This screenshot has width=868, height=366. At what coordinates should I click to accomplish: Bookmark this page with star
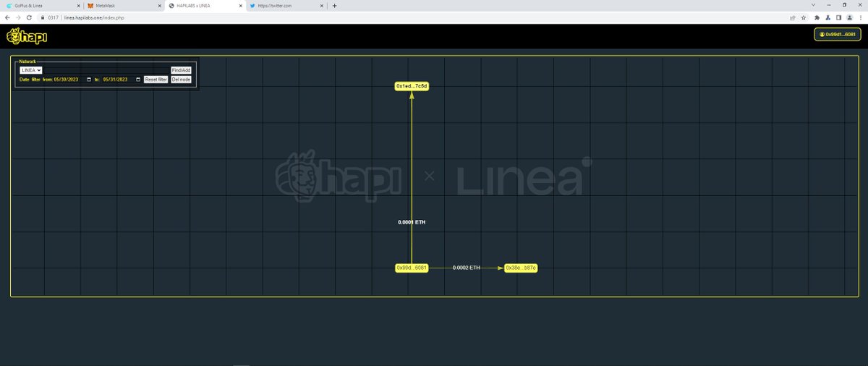pos(804,17)
